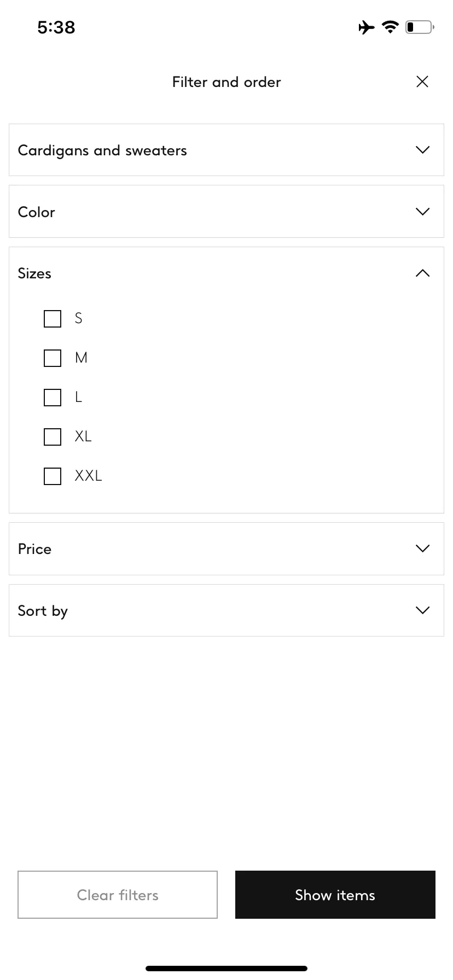Close the Filter and order panel
This screenshot has height=980, width=453.
[422, 81]
